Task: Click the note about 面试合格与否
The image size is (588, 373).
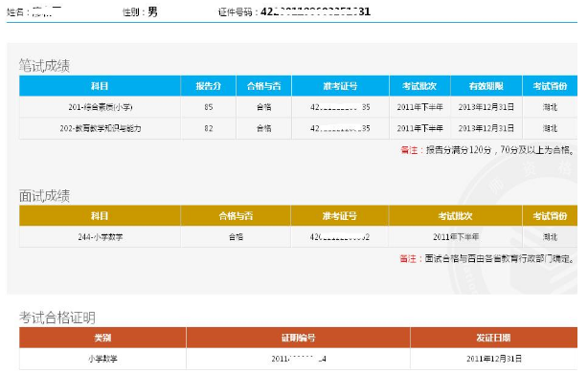Action: pos(487,259)
